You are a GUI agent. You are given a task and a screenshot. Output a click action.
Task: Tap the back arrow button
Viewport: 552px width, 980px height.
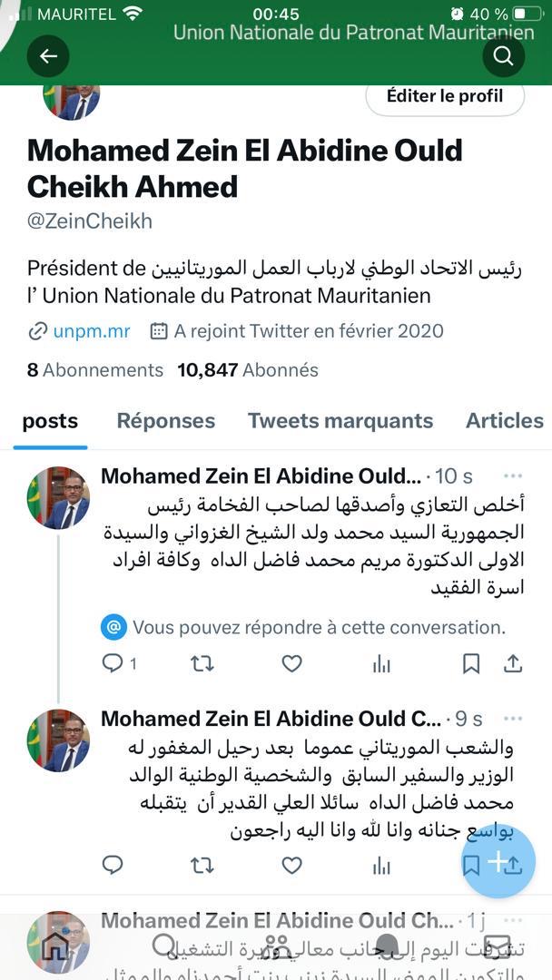(49, 56)
